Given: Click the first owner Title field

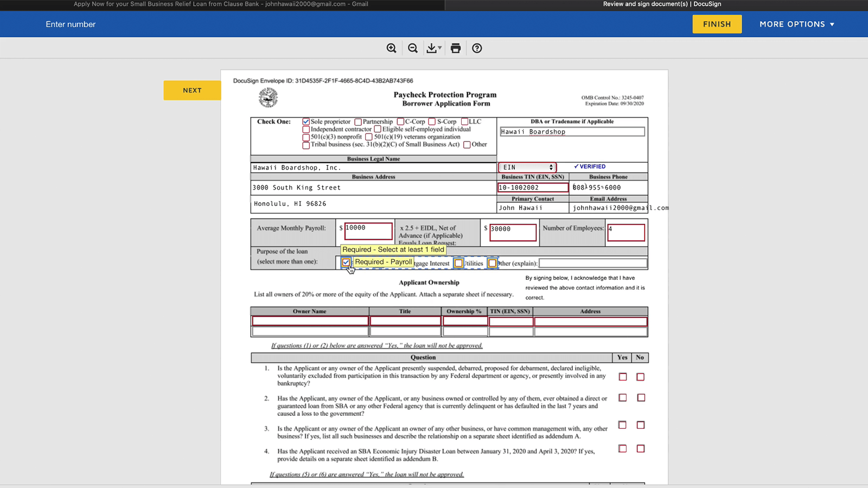Looking at the screenshot, I should coord(405,321).
